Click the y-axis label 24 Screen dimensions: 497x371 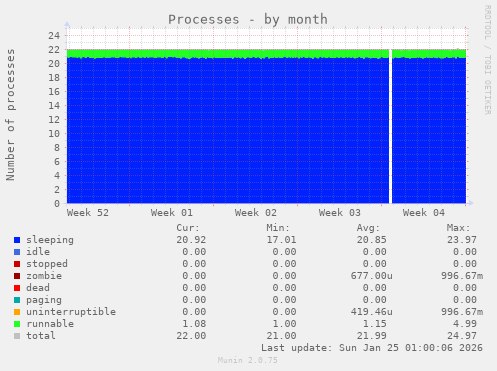(54, 35)
